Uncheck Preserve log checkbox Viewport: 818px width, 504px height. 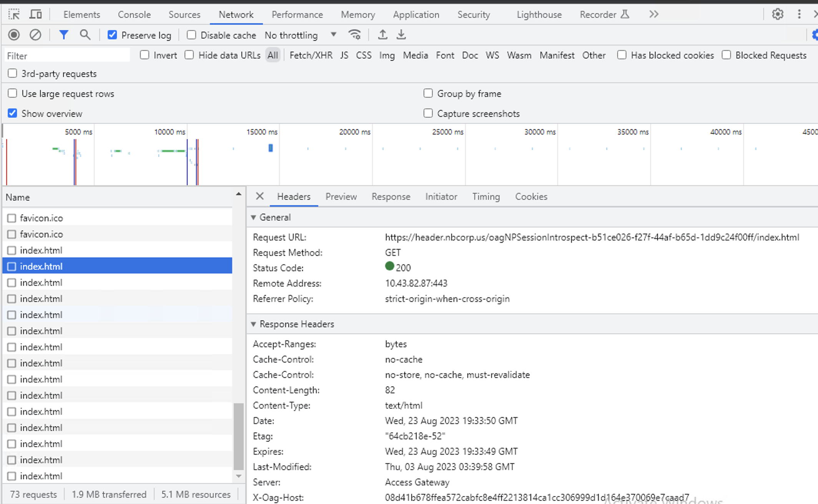112,35
